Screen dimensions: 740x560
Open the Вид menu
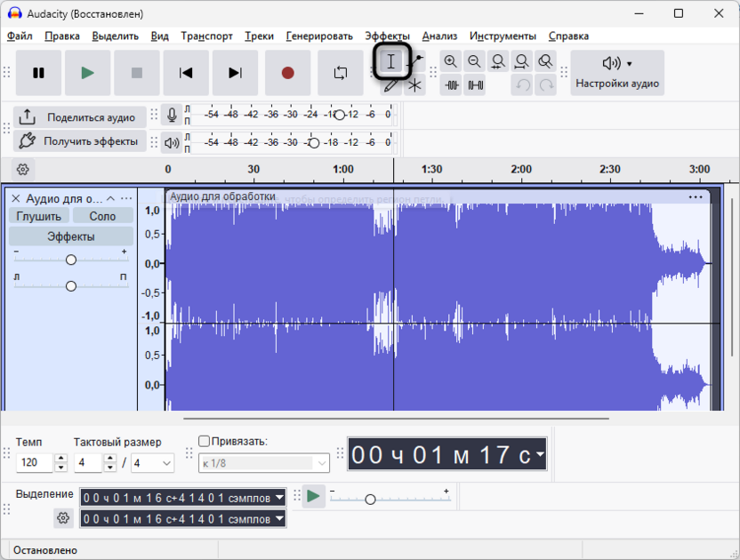(x=160, y=36)
